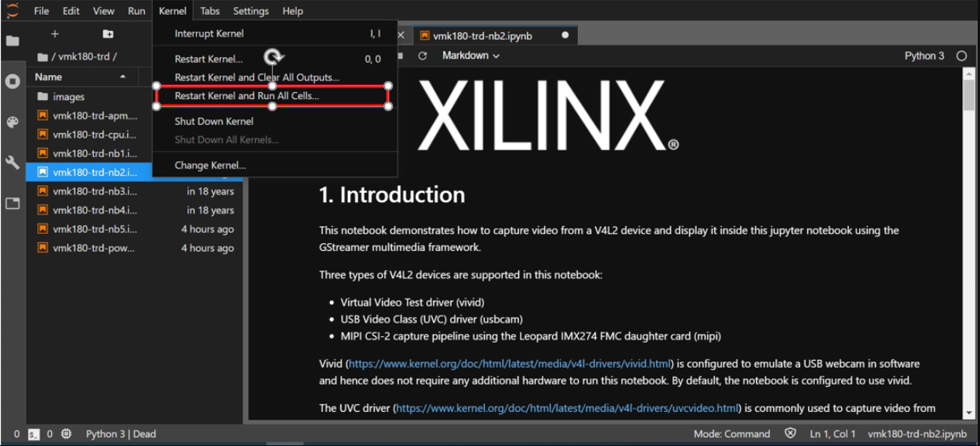Choose Restart Kernel and Run All Cells...
Image resolution: width=980 pixels, height=446 pixels.
click(x=275, y=96)
